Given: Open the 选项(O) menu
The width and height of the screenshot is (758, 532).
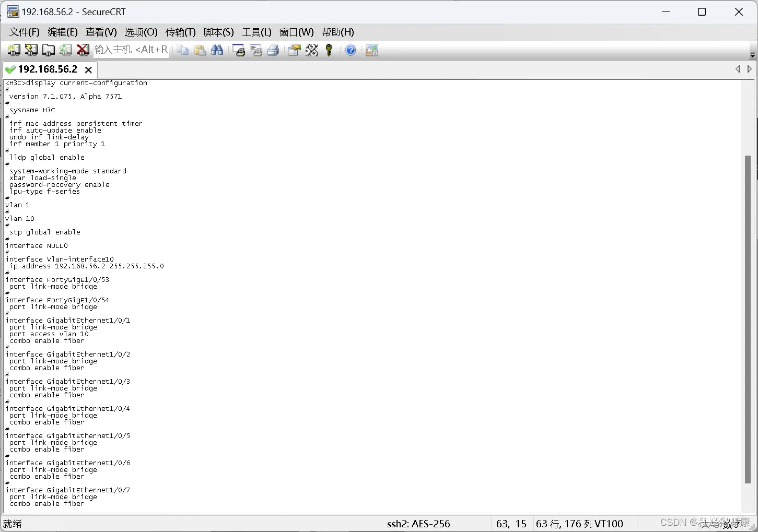Looking at the screenshot, I should point(141,32).
